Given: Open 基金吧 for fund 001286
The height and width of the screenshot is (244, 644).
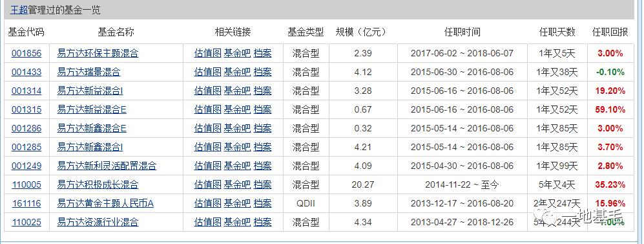Looking at the screenshot, I should [237, 128].
